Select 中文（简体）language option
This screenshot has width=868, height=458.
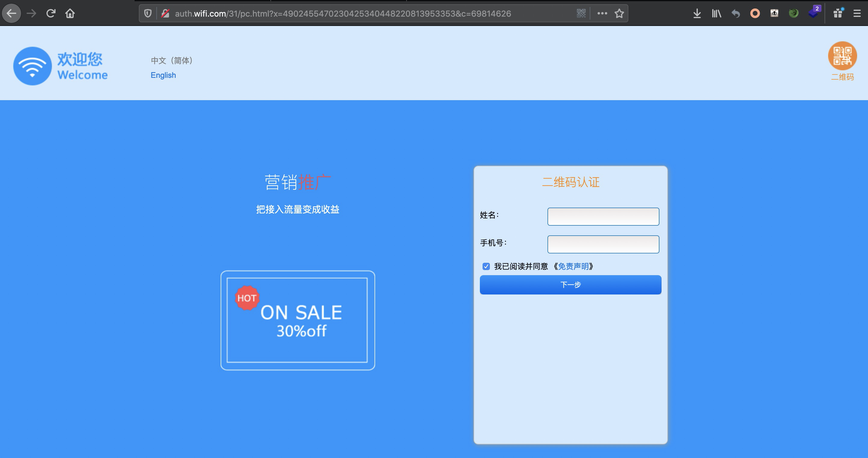[171, 61]
